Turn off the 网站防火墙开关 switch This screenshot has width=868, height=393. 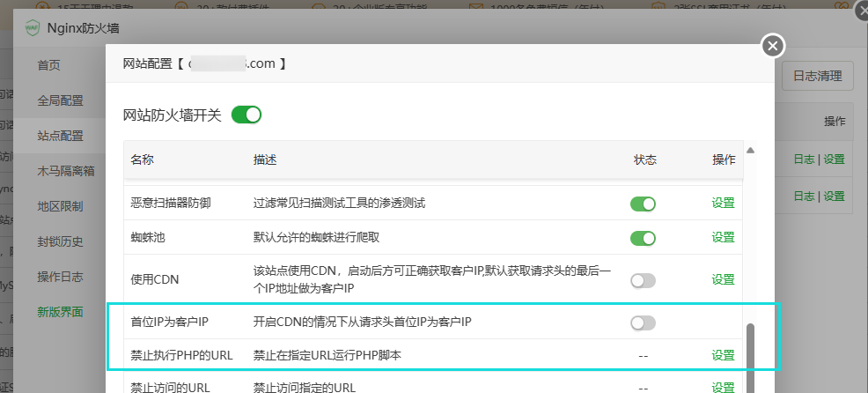click(x=246, y=115)
